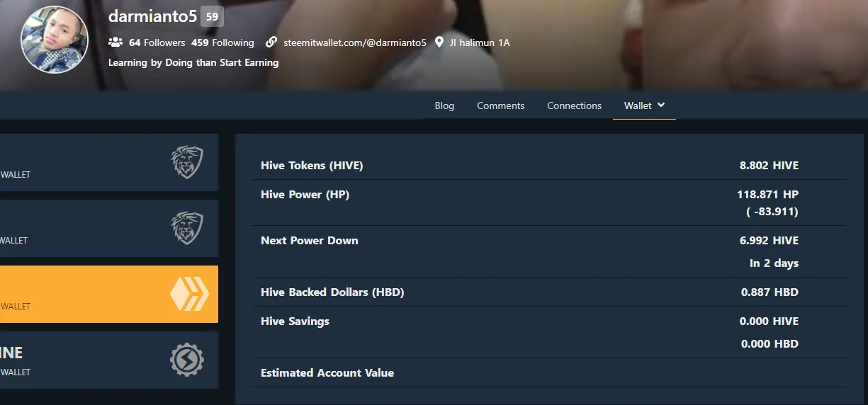Click the 0.000 HIVE savings value
868x405 pixels.
click(x=769, y=321)
